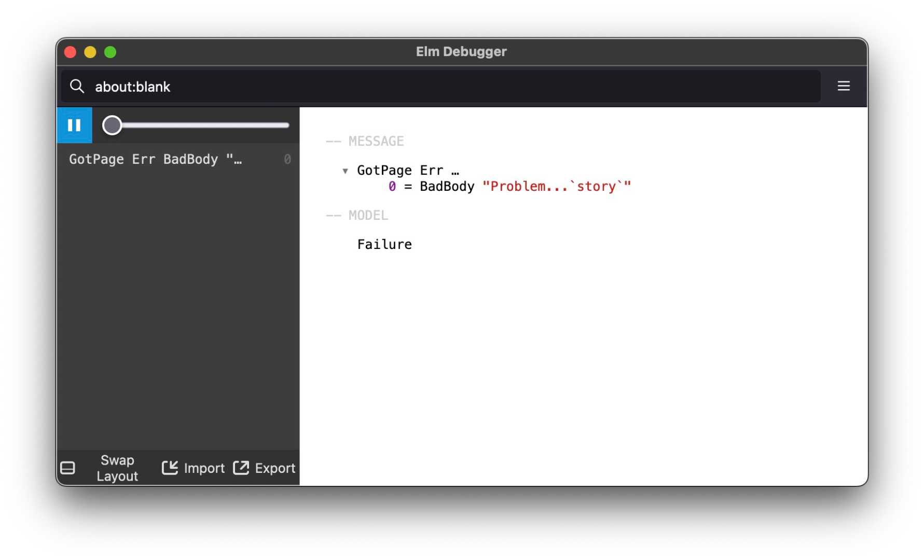Click the Import arrow icon

(170, 468)
